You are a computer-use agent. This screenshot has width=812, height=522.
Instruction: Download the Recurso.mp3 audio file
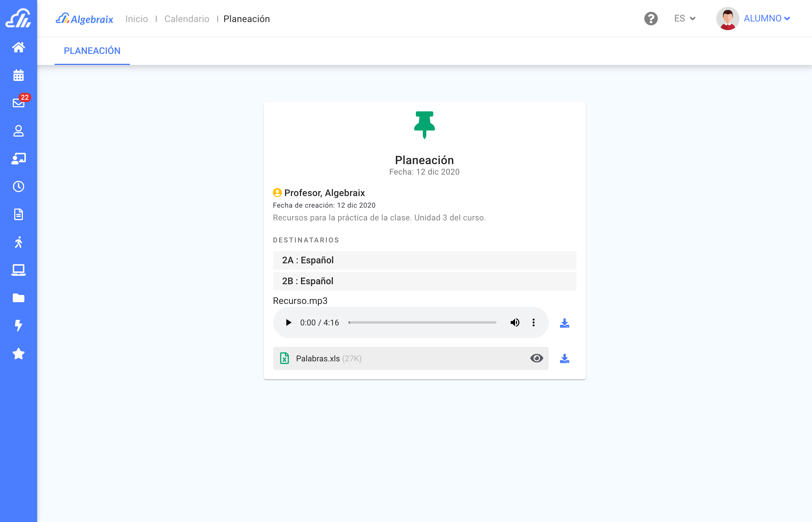click(564, 323)
